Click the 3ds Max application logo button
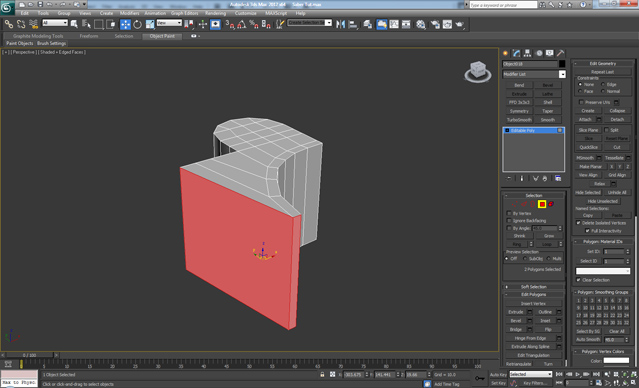This screenshot has width=639, height=388. 7,7
